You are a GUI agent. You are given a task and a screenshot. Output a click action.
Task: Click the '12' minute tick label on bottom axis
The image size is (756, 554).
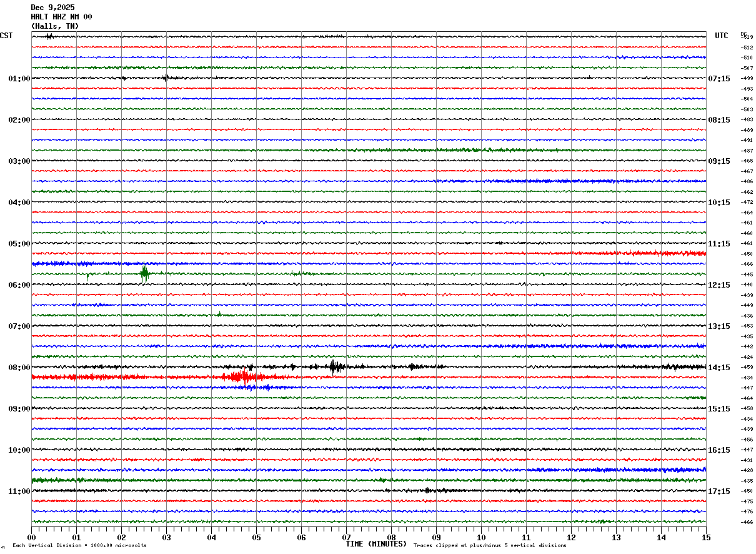coord(571,537)
